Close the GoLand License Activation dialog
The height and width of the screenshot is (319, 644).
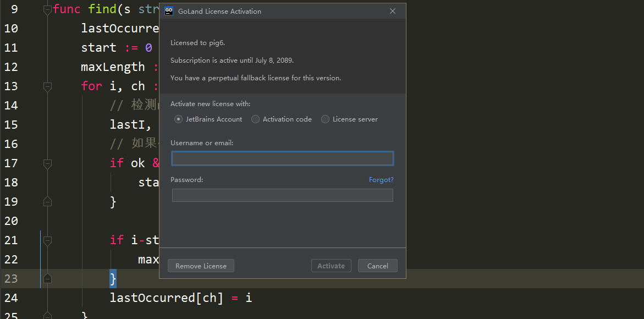click(393, 11)
